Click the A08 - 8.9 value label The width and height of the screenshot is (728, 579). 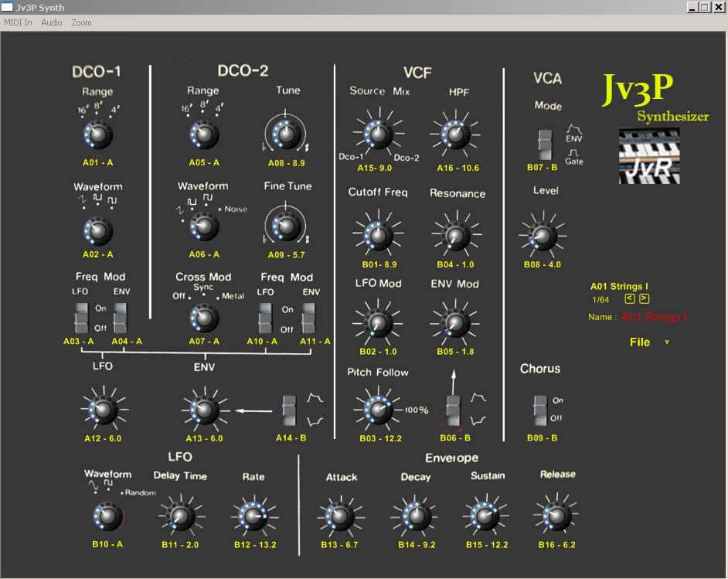point(287,163)
